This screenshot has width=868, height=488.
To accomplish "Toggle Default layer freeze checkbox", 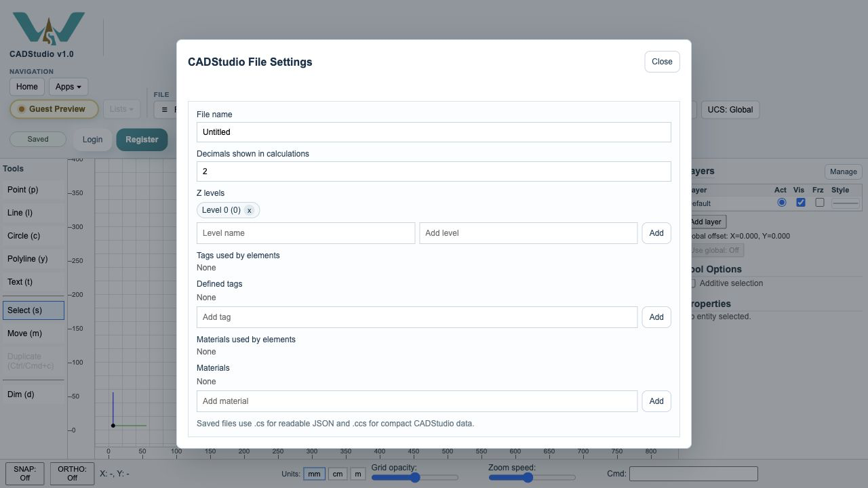I will point(820,203).
